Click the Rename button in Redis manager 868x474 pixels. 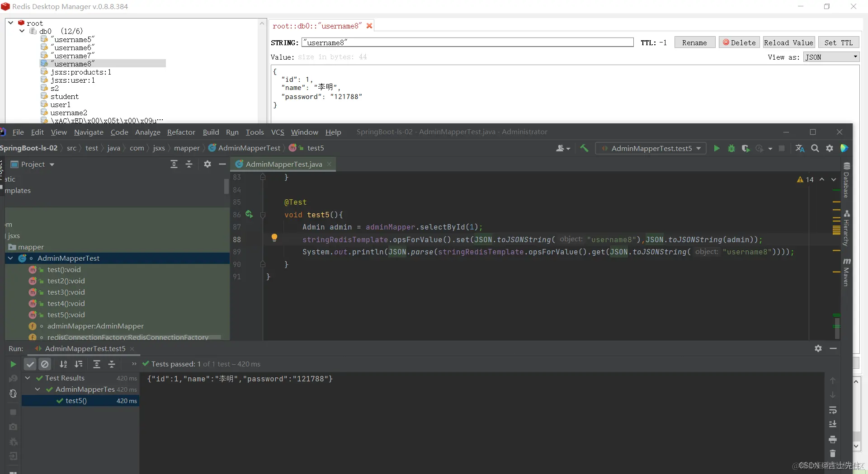coord(694,42)
